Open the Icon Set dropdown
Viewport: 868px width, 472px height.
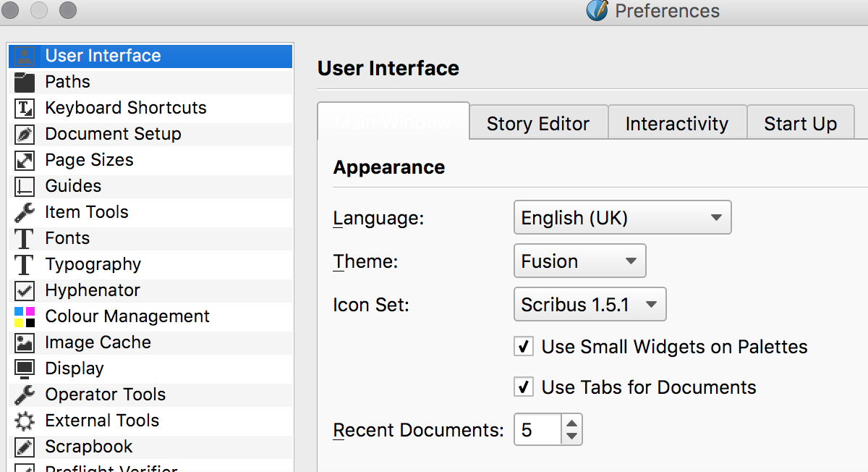[590, 305]
